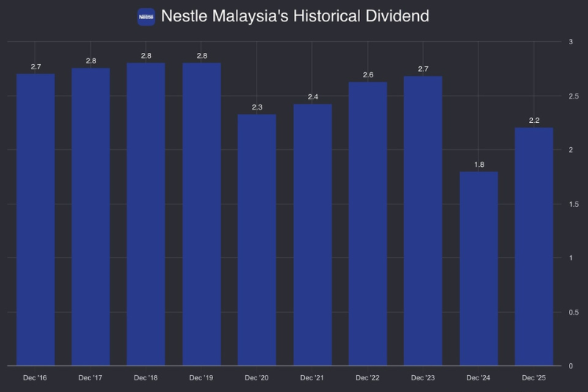
Task: Click the lowest bar, Dec '24
Action: [x=478, y=268]
